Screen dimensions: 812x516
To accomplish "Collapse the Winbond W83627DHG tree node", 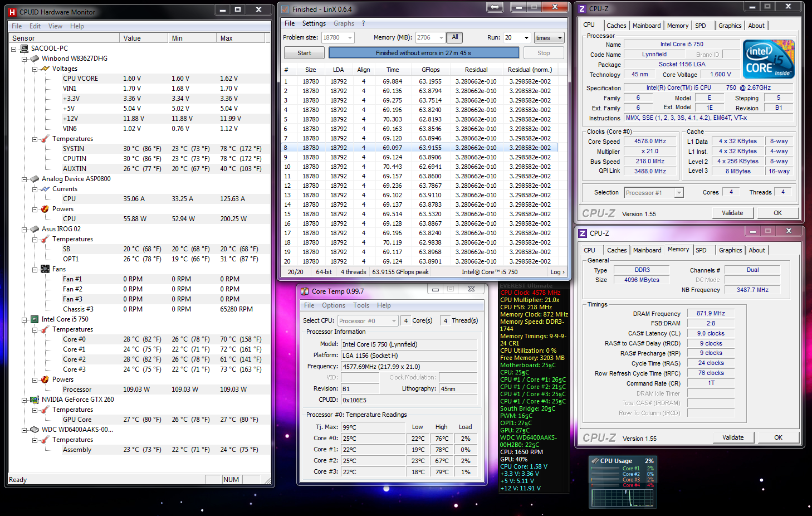I will click(24, 59).
